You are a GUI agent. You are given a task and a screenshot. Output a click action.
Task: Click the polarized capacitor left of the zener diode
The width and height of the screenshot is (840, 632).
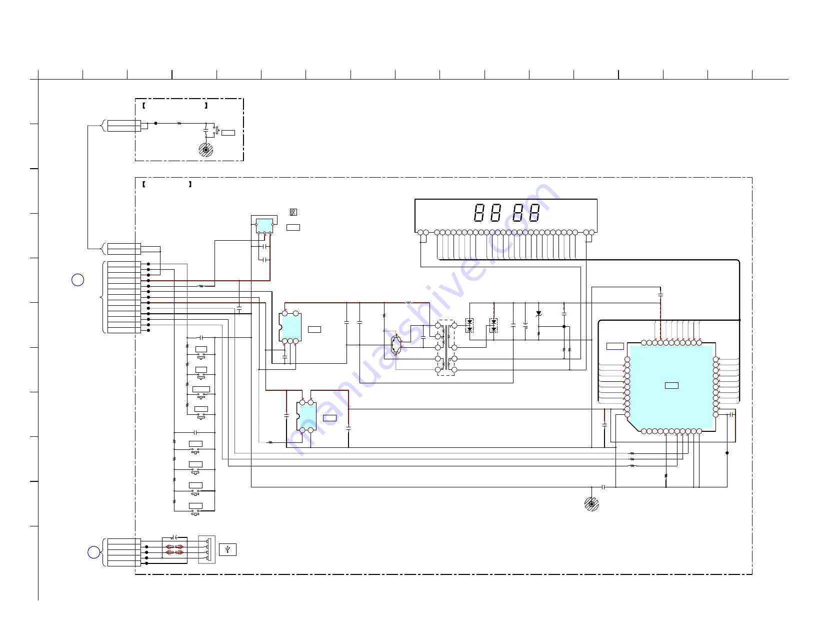tap(525, 325)
